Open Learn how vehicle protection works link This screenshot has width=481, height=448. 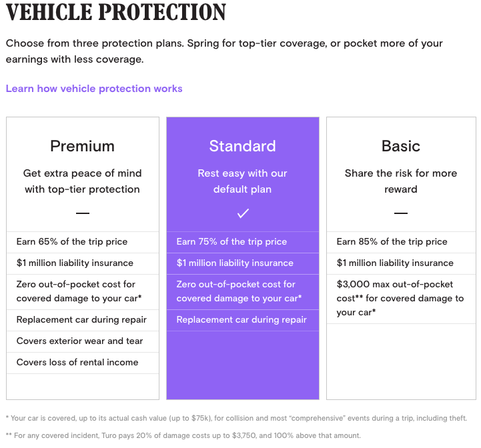click(94, 89)
